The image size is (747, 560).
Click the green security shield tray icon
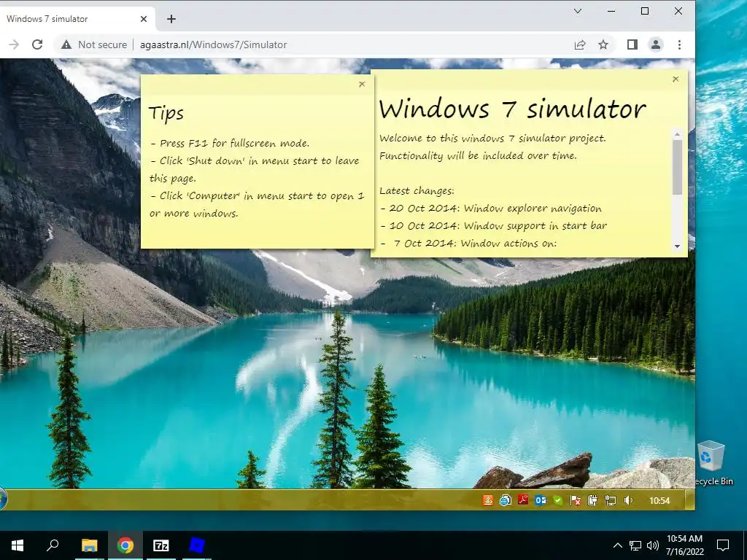558,500
